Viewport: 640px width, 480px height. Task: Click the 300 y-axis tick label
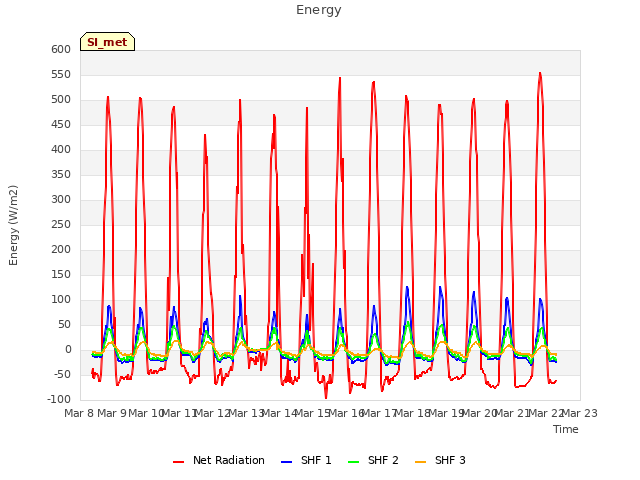(61, 200)
